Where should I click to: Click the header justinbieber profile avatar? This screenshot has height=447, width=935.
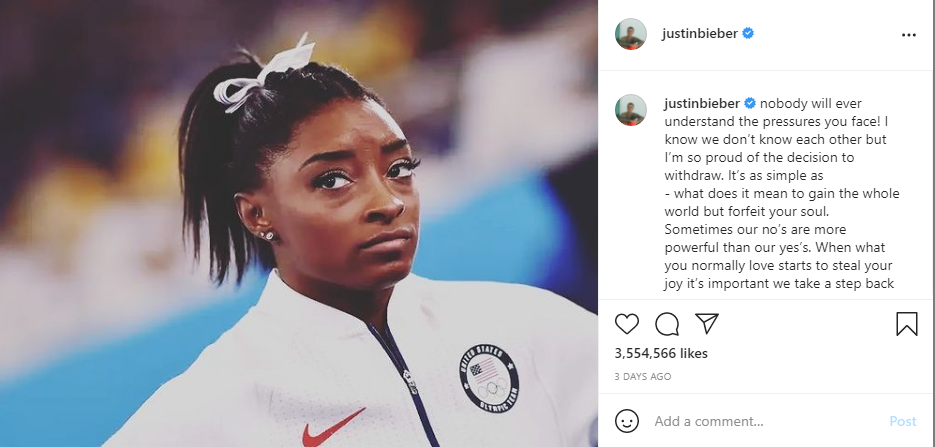[x=631, y=34]
